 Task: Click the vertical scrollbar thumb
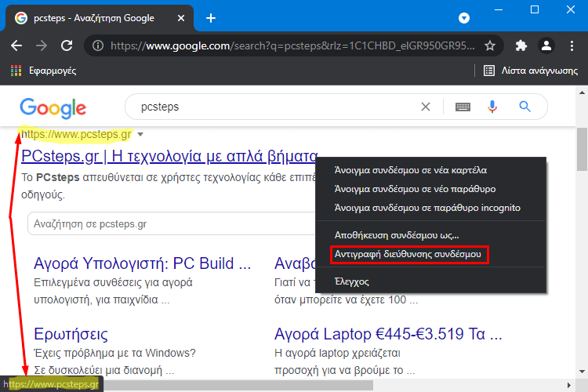point(582,149)
